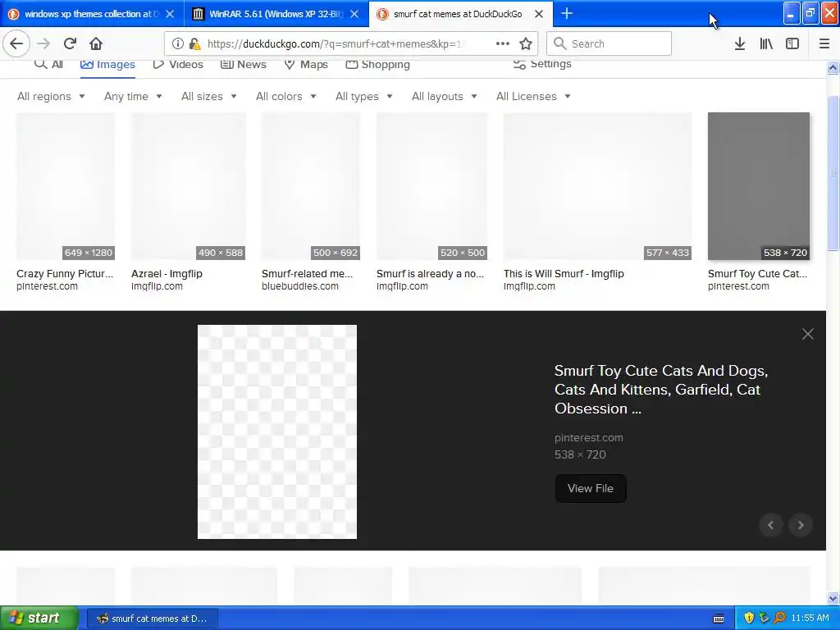Expand the All regions filter
The image size is (840, 630).
51,97
